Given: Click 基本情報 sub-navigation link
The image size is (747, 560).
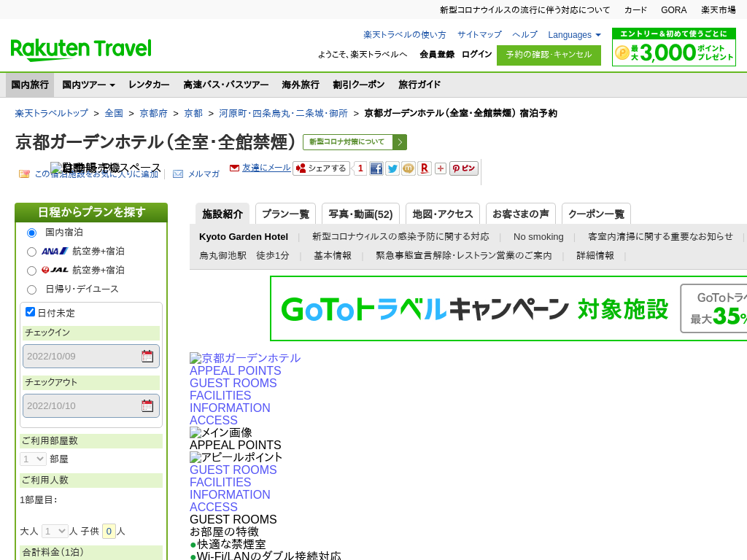Looking at the screenshot, I should tap(333, 256).
